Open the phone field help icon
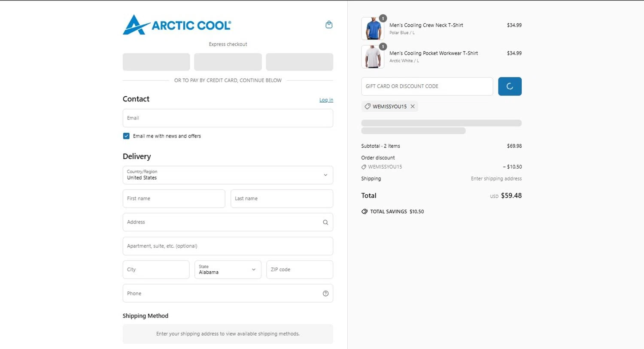 pos(325,294)
